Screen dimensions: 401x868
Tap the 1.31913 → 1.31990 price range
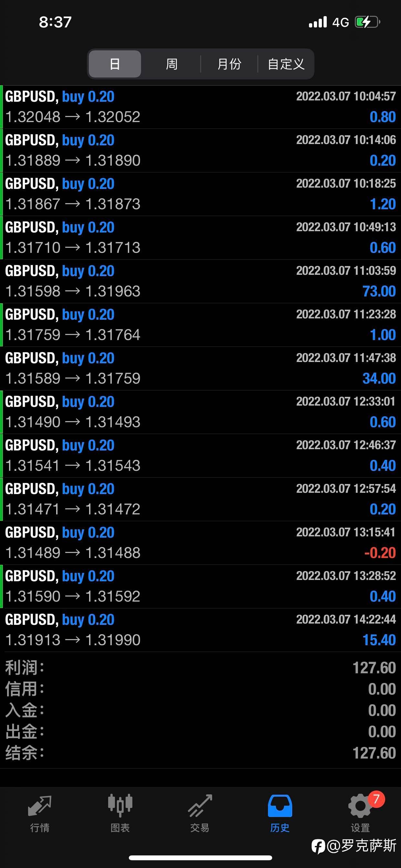[73, 640]
